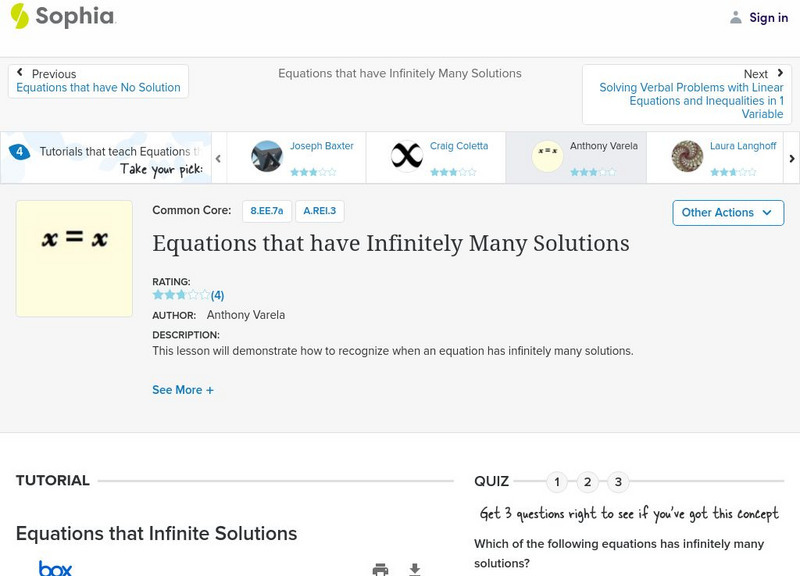Screen dimensions: 800x576
Task: Click the download icon in tutorial
Action: coord(415,569)
